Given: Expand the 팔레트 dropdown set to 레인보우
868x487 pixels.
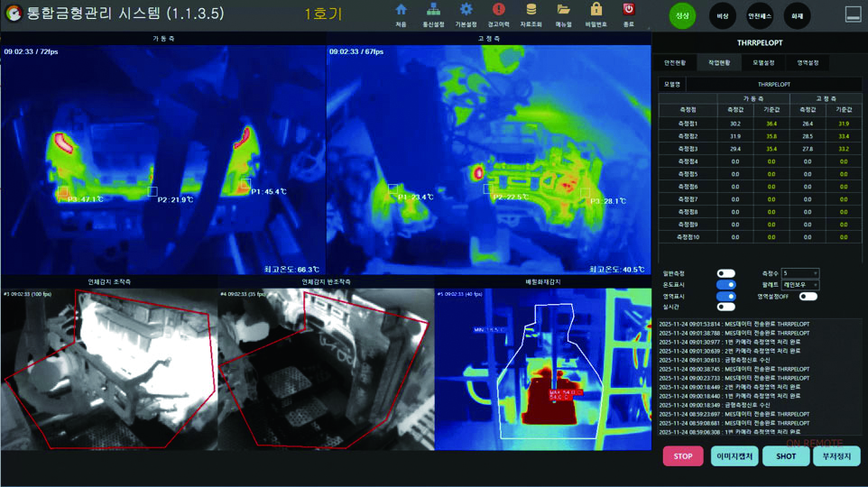Looking at the screenshot, I should (800, 285).
